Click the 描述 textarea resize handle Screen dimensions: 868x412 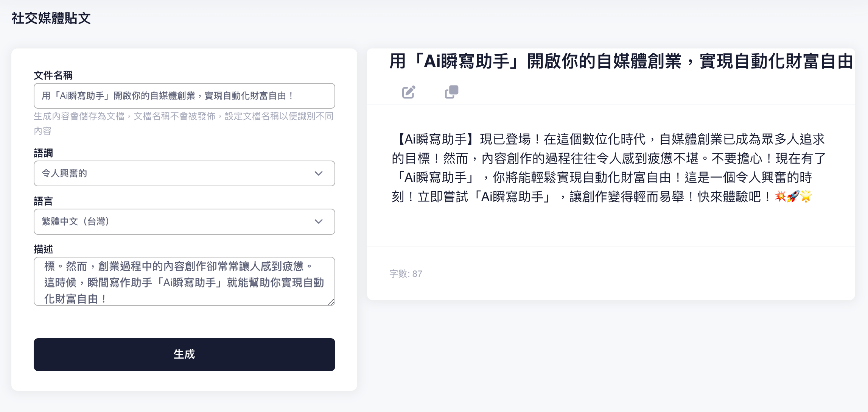[x=331, y=302]
